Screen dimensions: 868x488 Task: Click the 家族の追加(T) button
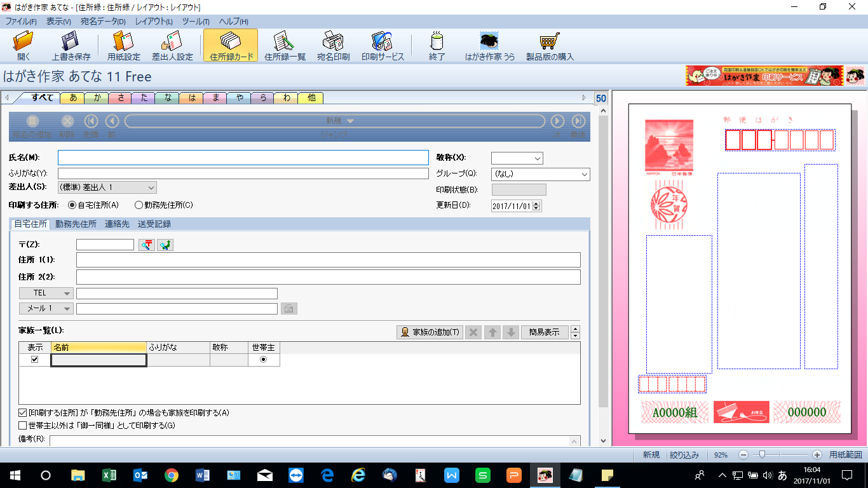pyautogui.click(x=430, y=332)
